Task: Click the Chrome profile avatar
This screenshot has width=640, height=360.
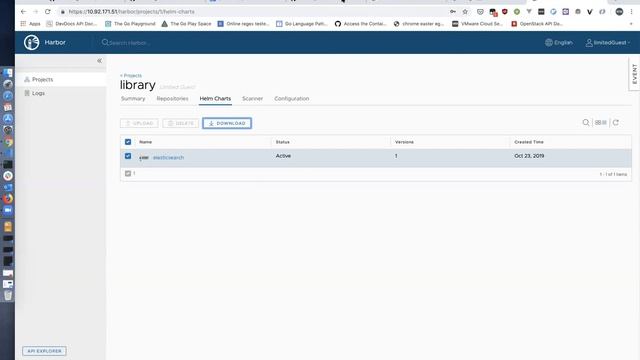Action: click(619, 12)
